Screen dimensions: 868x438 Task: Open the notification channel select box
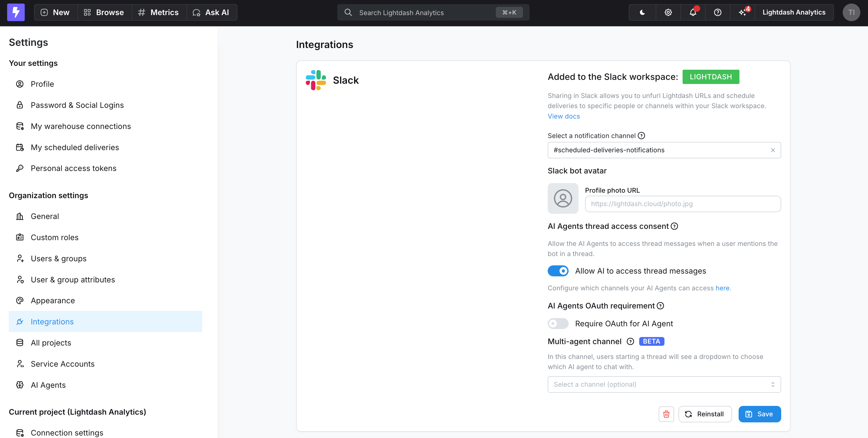[x=664, y=150]
